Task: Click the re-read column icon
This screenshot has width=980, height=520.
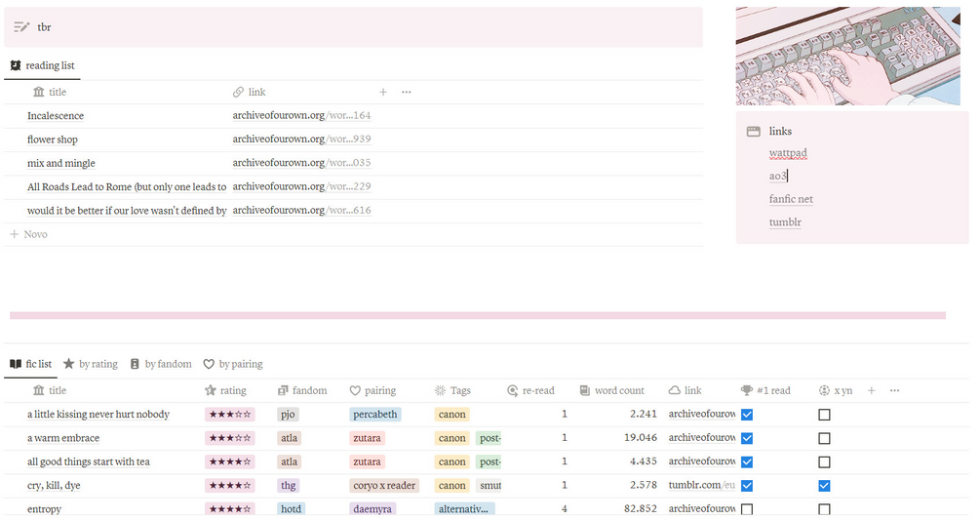Action: pyautogui.click(x=513, y=390)
